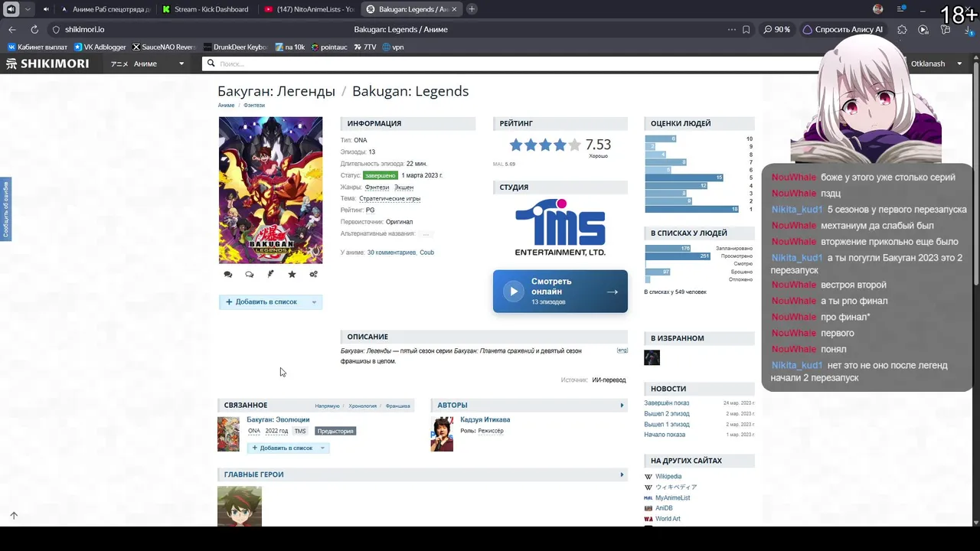Click the Спросить Алису AI button

(842, 30)
